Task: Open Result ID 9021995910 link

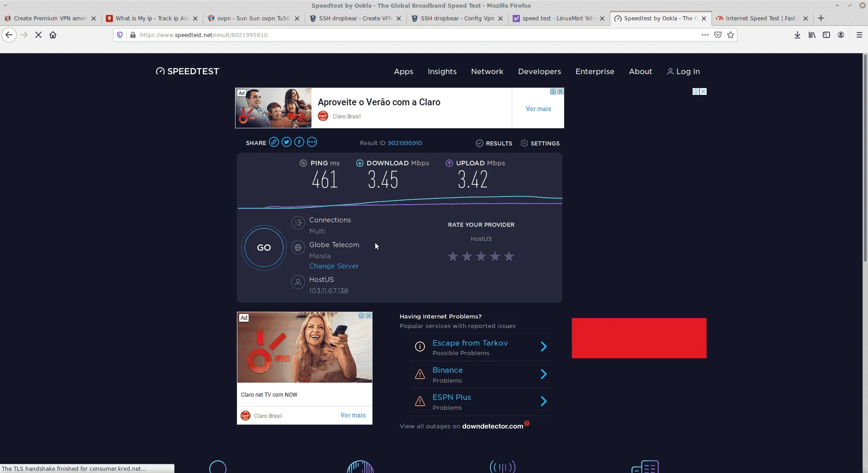Action: coord(405,143)
